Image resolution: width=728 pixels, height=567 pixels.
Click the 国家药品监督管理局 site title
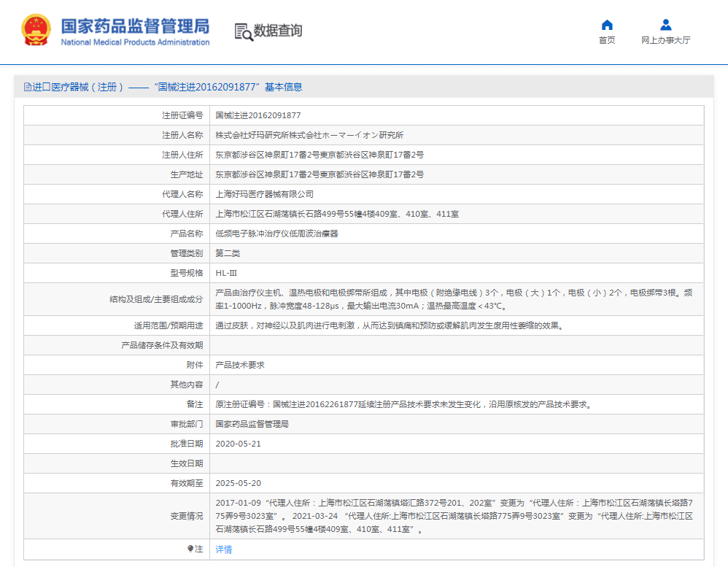[134, 26]
